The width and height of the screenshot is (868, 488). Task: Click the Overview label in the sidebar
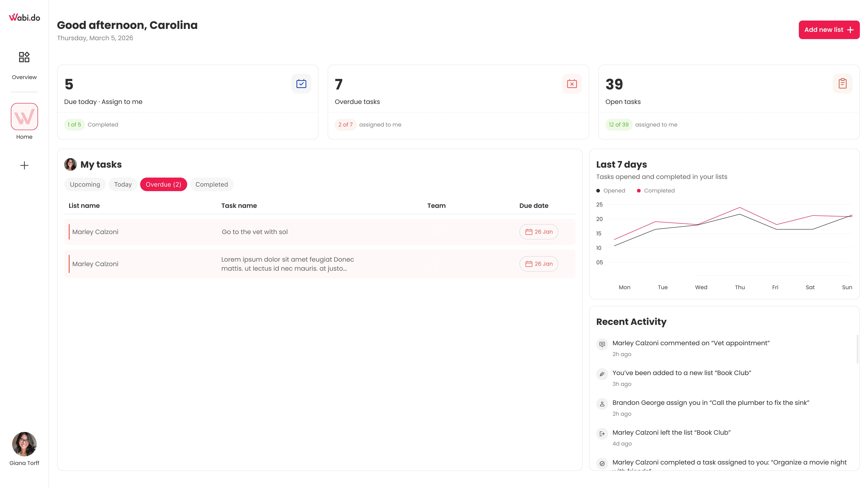coord(24,77)
